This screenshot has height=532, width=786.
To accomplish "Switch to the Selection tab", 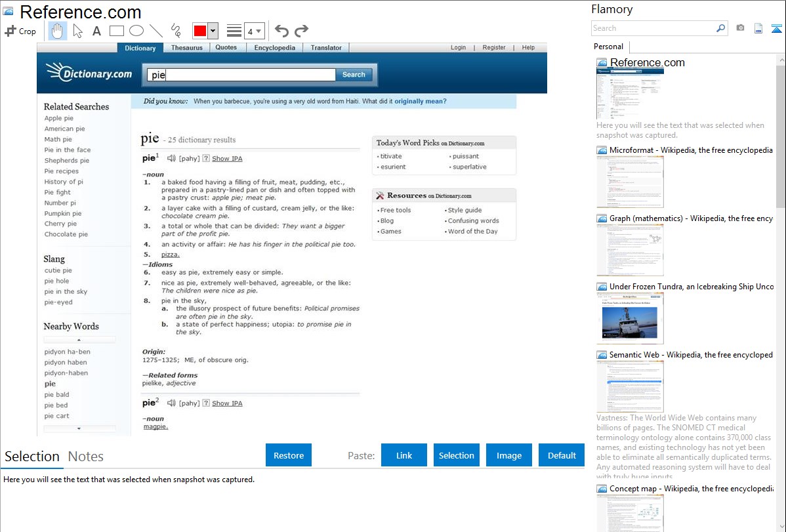I will tap(32, 457).
